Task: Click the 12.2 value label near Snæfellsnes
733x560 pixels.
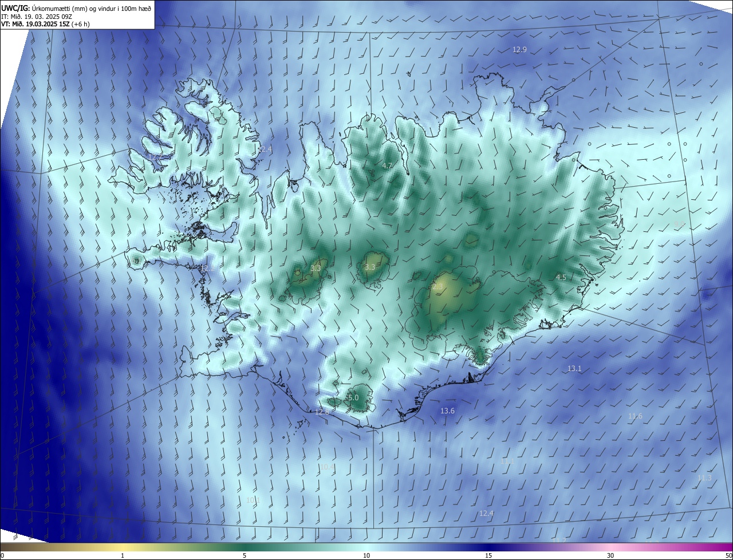Action: pos(207,268)
